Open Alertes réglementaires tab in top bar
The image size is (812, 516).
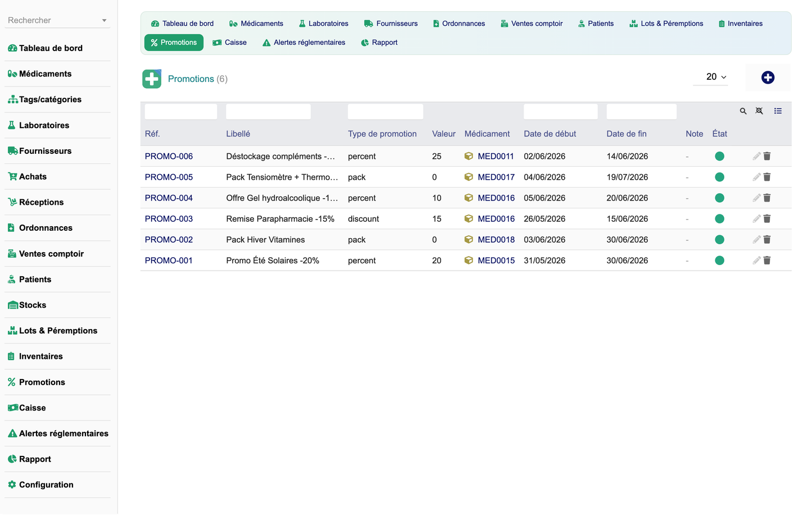pos(304,43)
